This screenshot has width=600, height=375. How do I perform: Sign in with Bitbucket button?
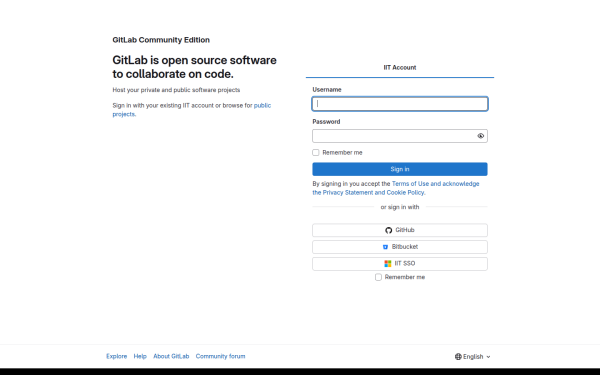click(400, 247)
